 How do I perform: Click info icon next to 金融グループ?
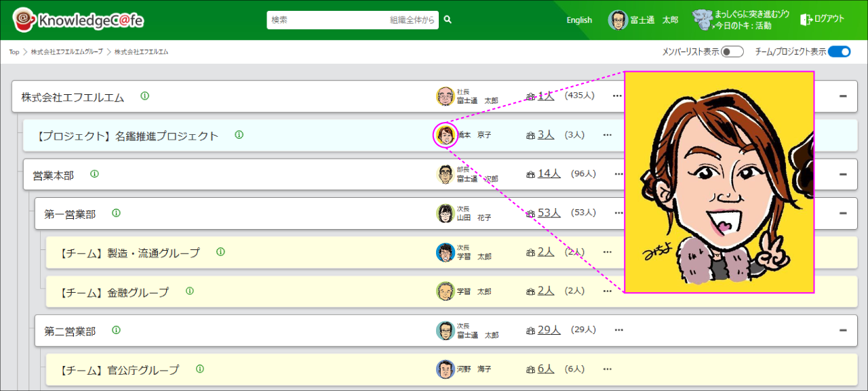click(189, 291)
